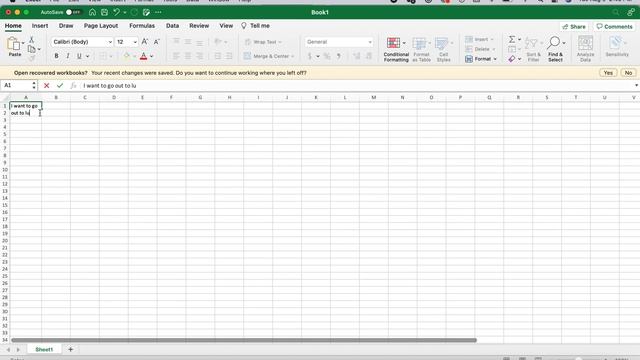
Task: Click the Format Painter brush icon
Action: (x=31, y=58)
